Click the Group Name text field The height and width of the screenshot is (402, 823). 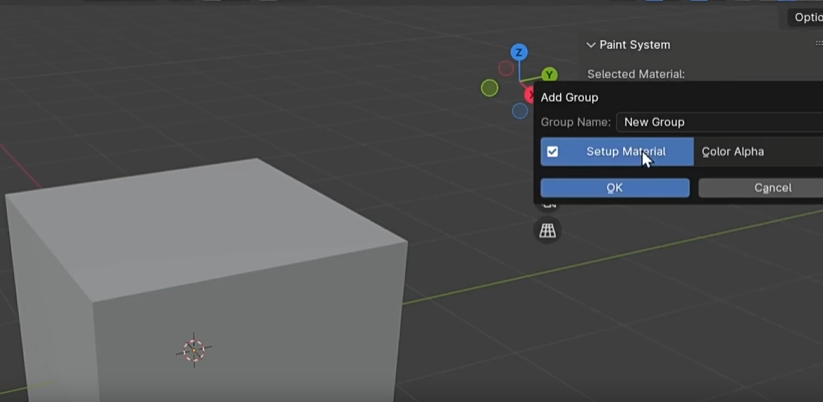tap(718, 122)
